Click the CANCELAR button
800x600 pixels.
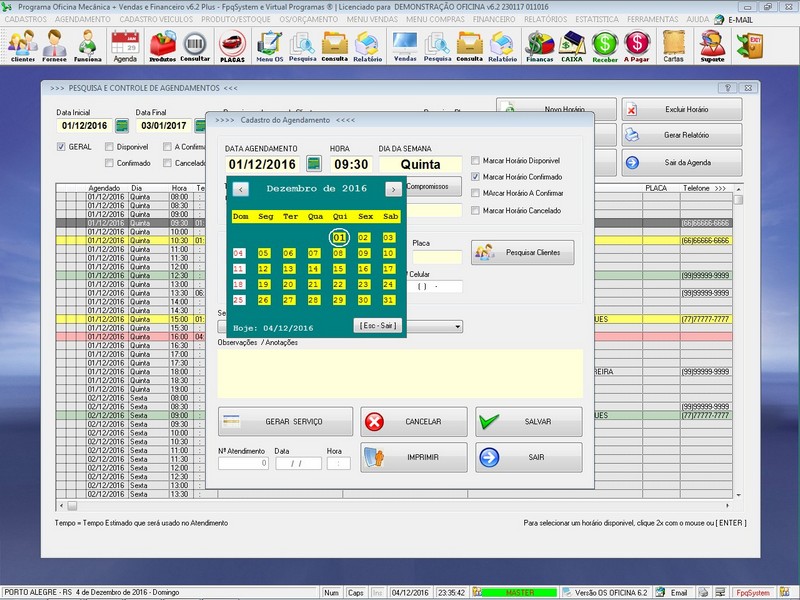[x=414, y=422]
